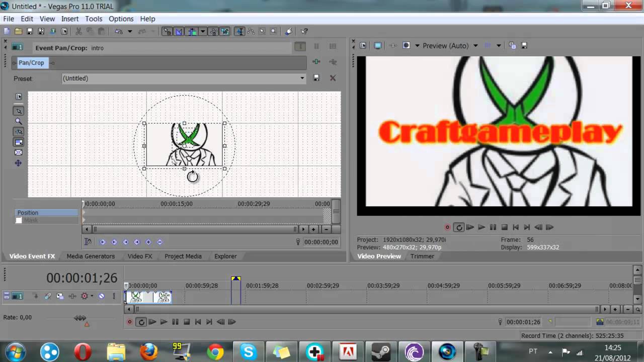Toggle Lock Aspect Ratio in Pan/Crop
The image size is (644, 362).
click(x=19, y=142)
